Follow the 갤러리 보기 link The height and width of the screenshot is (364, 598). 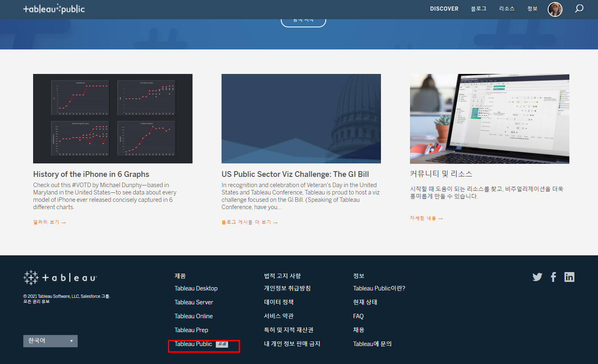pyautogui.click(x=49, y=222)
